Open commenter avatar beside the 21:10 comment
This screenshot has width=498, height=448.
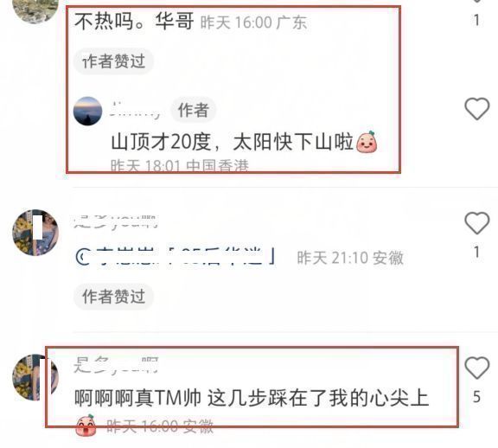coord(35,233)
